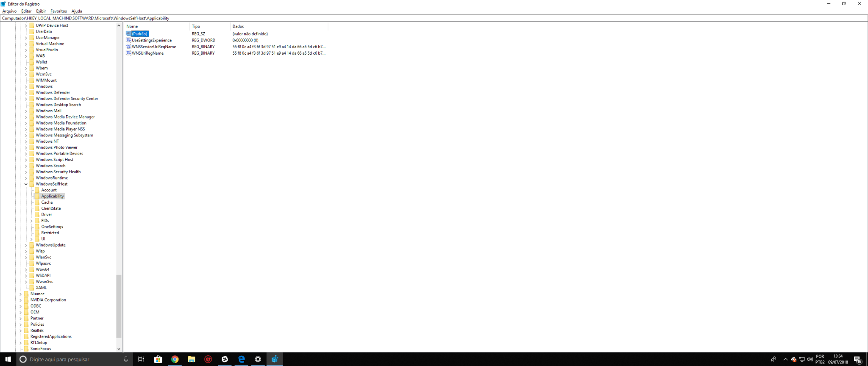Select the Realtek key
Viewport: 868px width, 366px height.
(37, 330)
